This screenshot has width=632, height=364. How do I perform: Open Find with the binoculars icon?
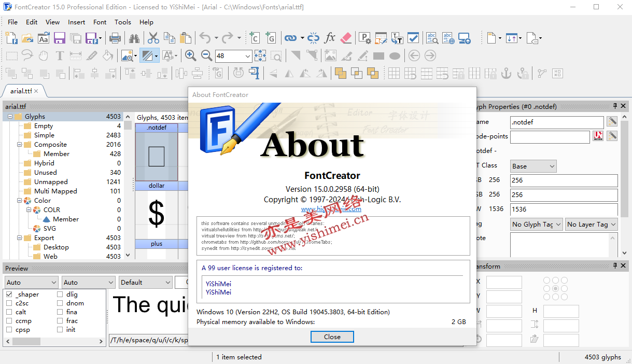point(134,38)
